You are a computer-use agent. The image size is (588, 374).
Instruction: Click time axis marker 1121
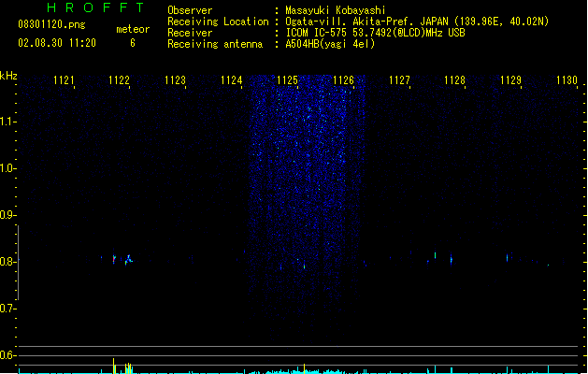(x=64, y=80)
